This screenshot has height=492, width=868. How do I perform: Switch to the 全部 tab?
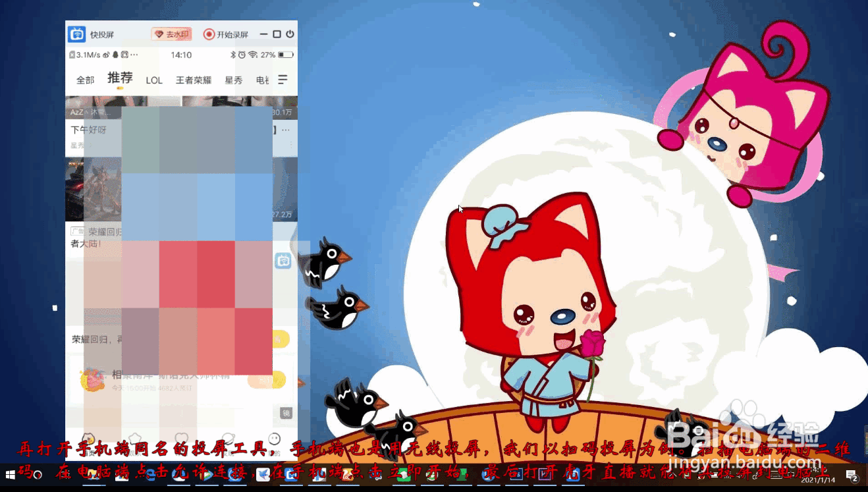click(86, 80)
